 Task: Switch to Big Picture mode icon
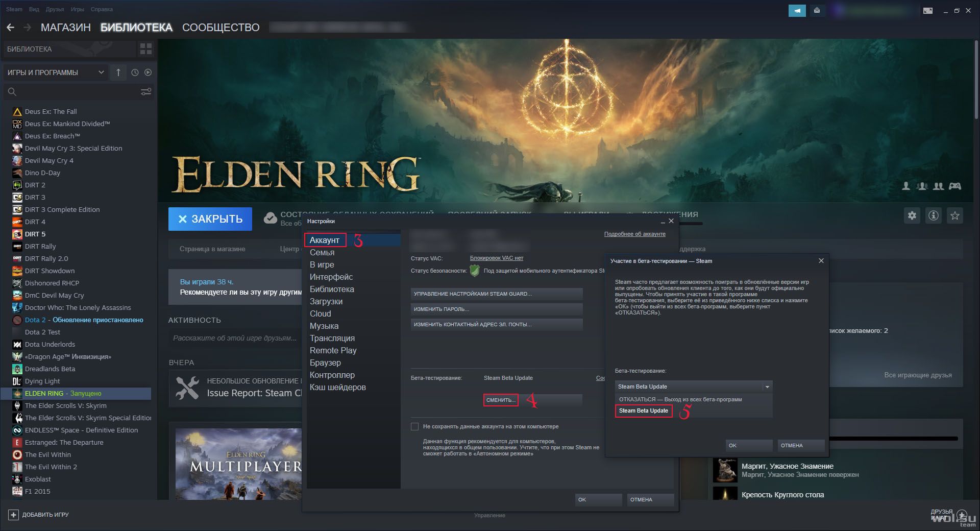click(x=928, y=10)
